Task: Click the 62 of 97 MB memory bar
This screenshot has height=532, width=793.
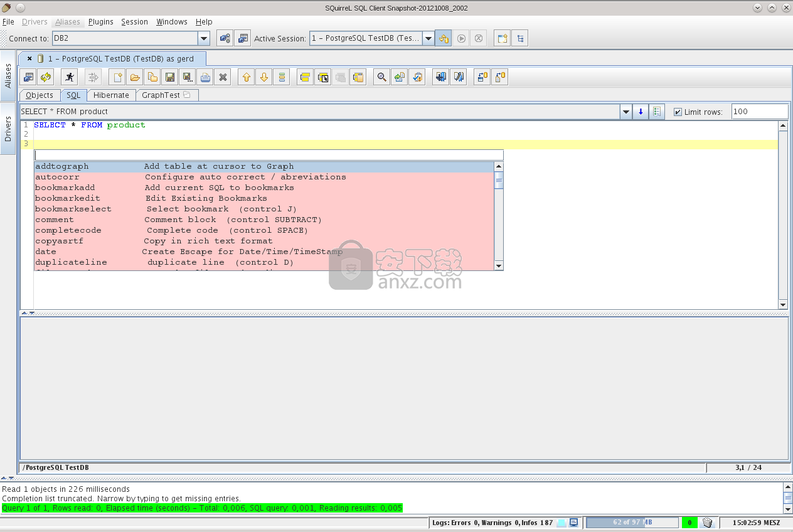Action: click(632, 523)
